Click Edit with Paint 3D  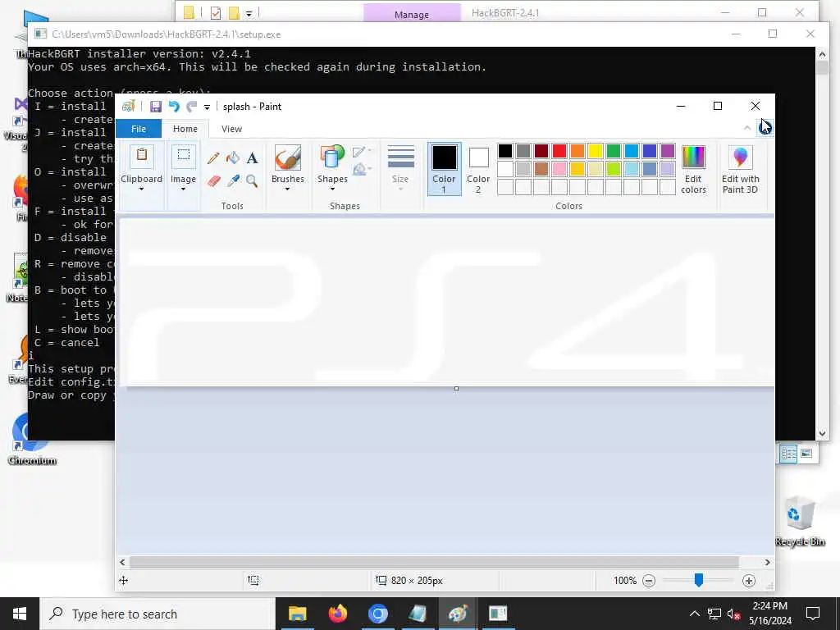tap(740, 169)
